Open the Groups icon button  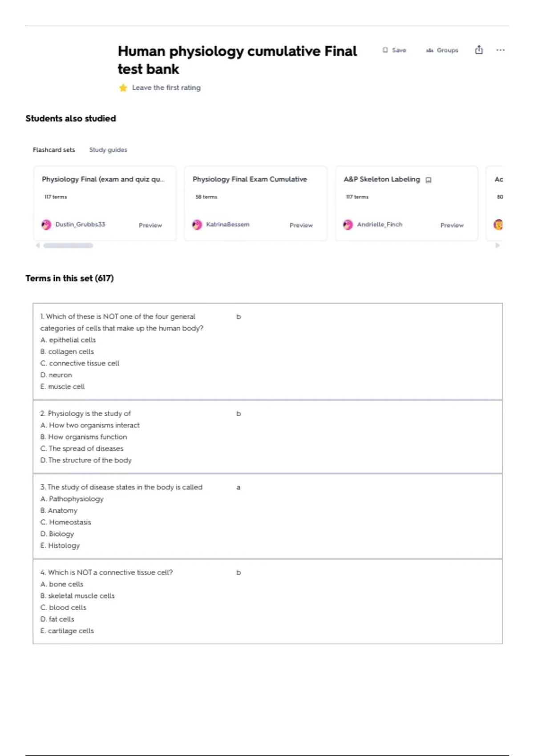point(430,50)
